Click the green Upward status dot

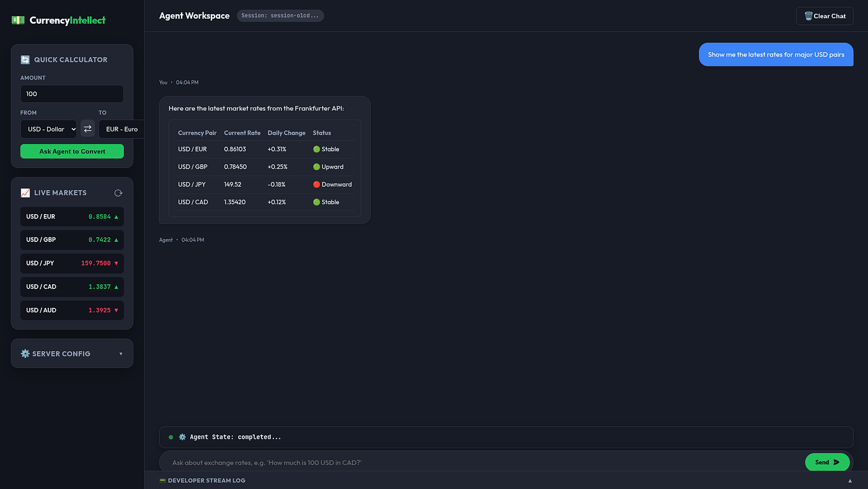point(316,167)
